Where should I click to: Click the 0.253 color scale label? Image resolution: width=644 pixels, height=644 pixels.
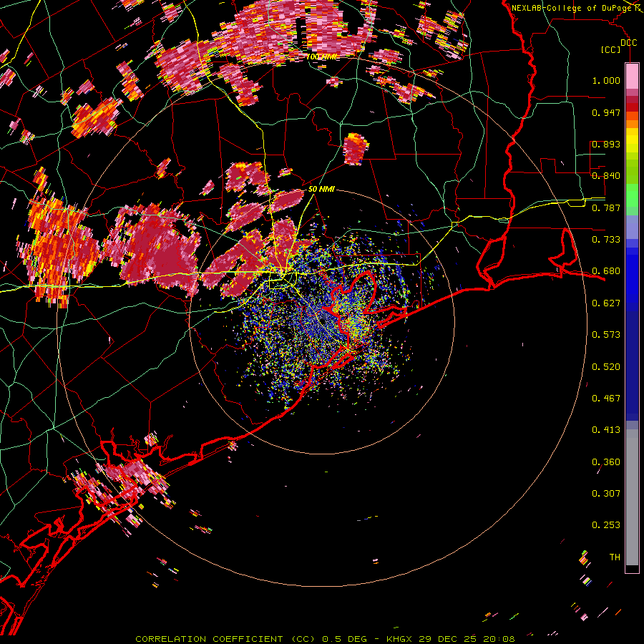606,525
